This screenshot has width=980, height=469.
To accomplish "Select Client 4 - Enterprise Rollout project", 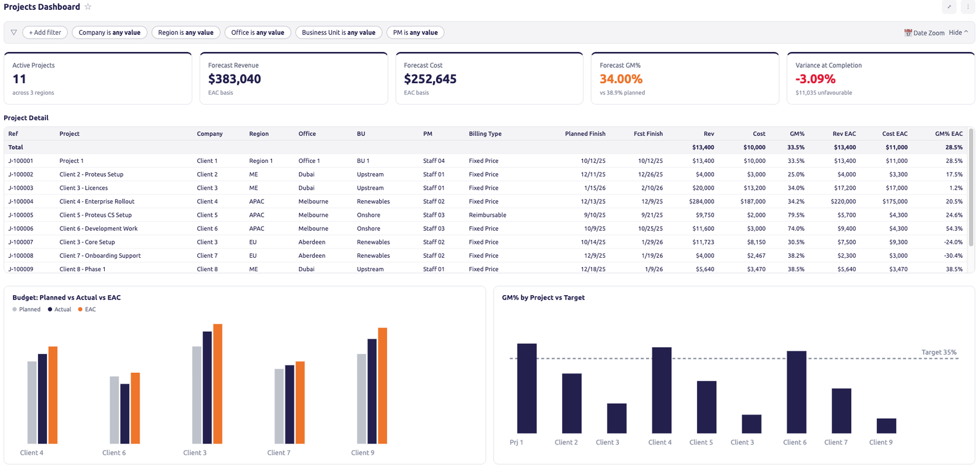I will 97,201.
